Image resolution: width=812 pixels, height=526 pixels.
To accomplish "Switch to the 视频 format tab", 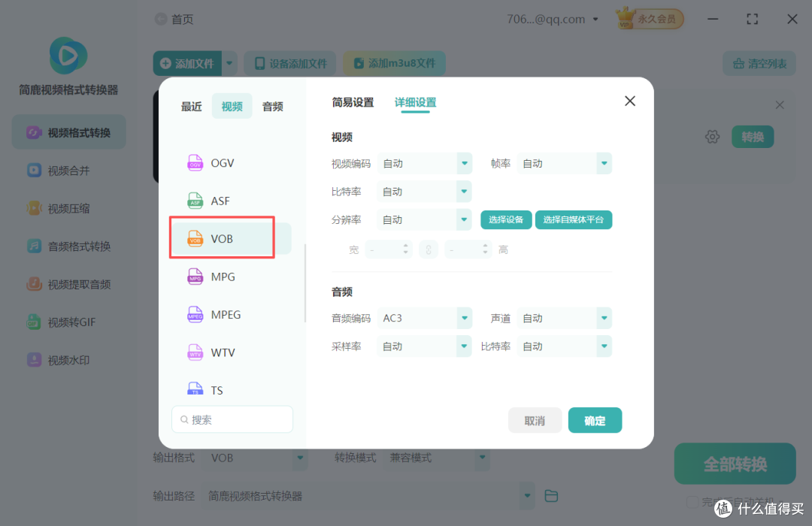I will (232, 106).
